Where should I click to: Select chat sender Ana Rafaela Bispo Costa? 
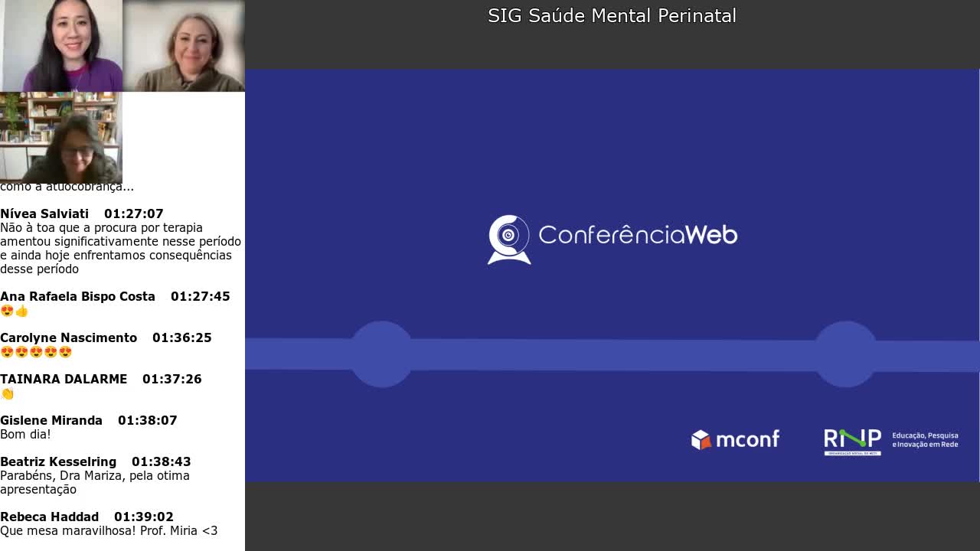(77, 296)
